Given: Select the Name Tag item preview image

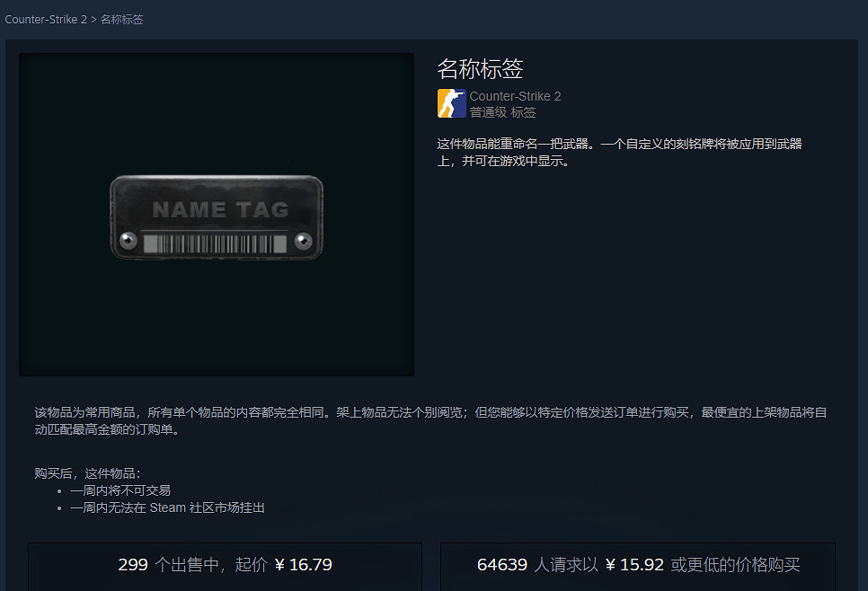Looking at the screenshot, I should click(216, 216).
